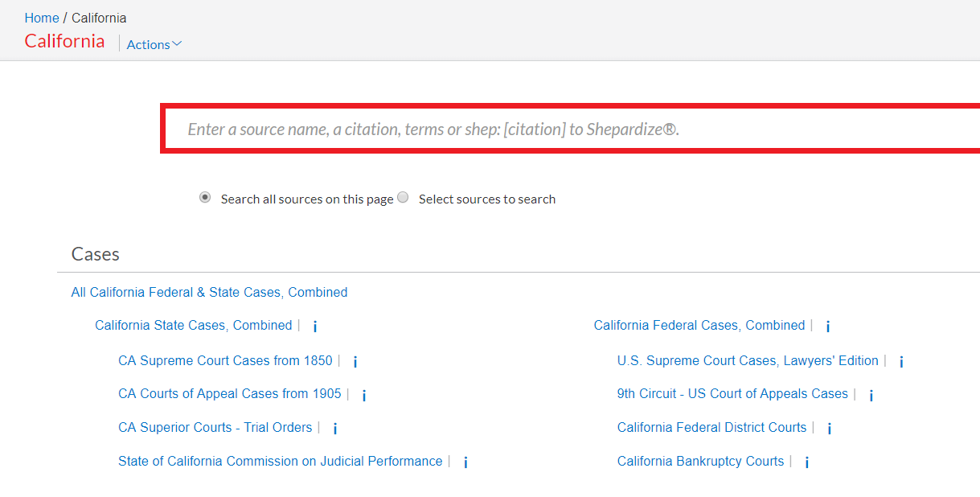This screenshot has height=497, width=980.
Task: Expand the Actions dropdown menu
Action: 154,44
